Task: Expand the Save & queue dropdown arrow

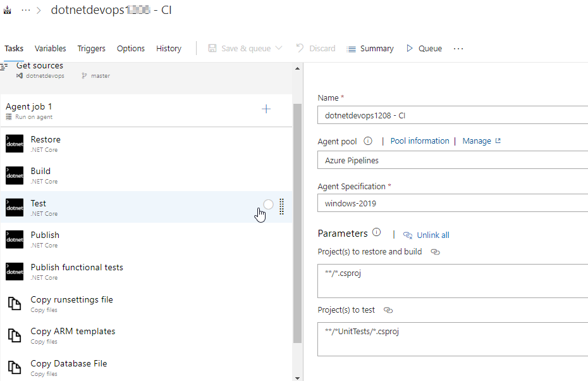Action: tap(279, 48)
